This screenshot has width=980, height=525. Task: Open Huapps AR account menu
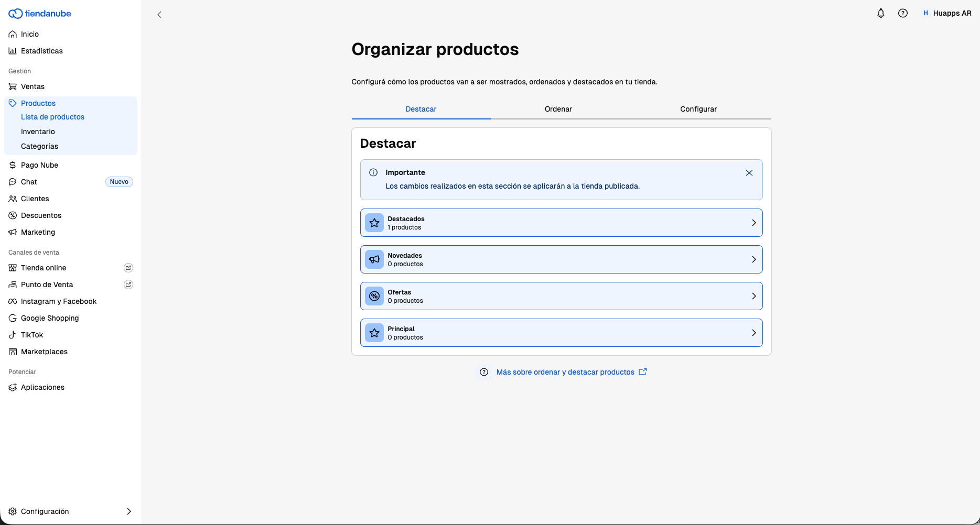pos(947,14)
